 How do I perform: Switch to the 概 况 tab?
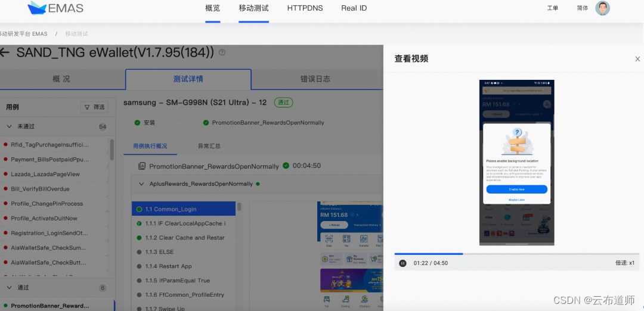point(61,79)
